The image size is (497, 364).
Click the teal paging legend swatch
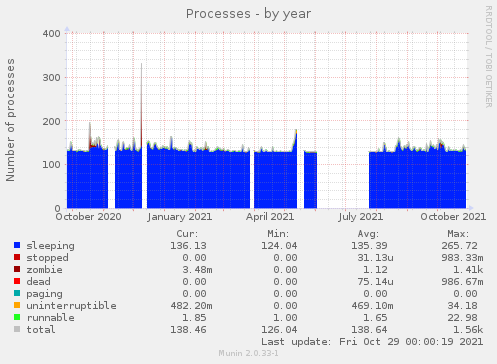[x=17, y=293]
